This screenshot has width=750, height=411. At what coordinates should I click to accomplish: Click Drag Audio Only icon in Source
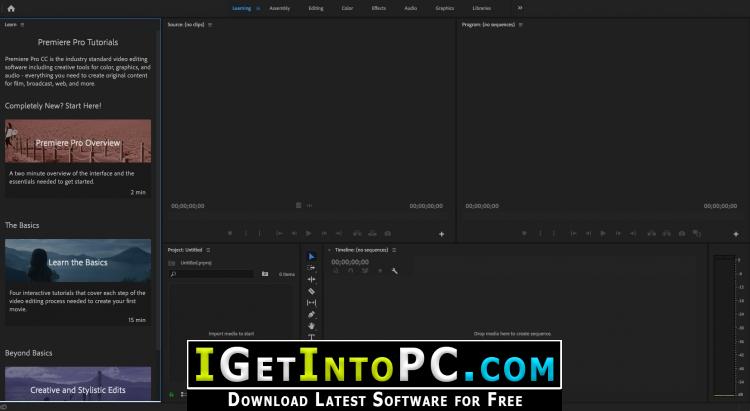309,205
